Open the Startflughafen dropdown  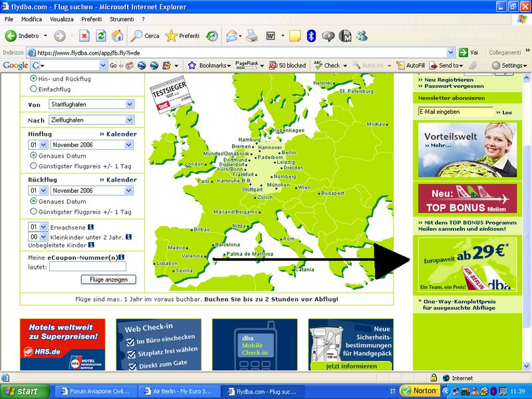92,104
